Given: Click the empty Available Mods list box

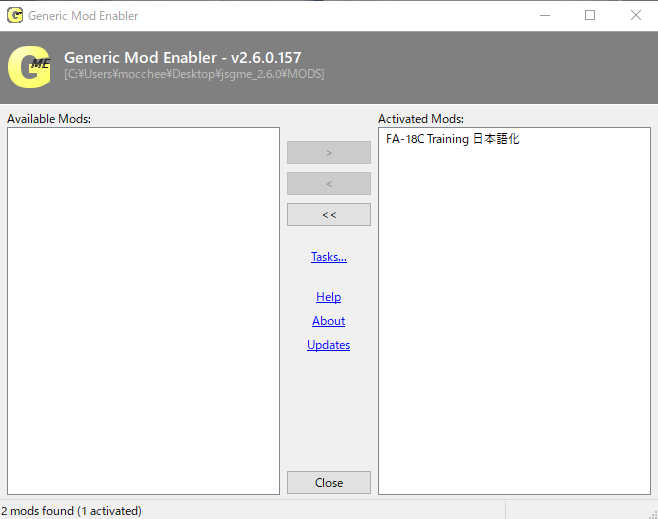Looking at the screenshot, I should point(143,311).
